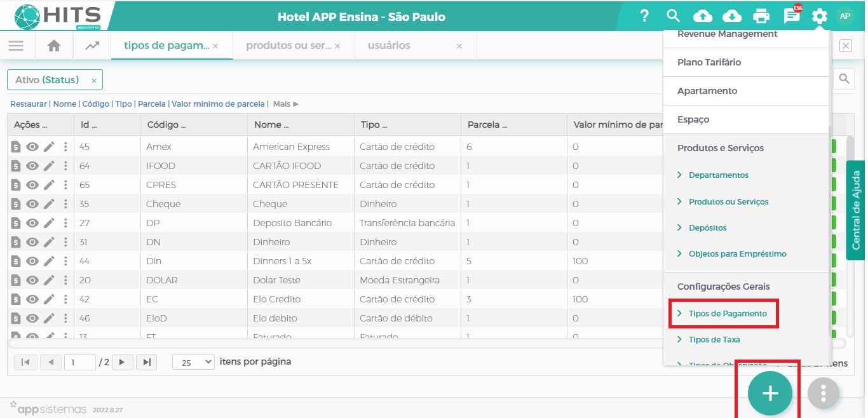This screenshot has width=868, height=418.
Task: Click the help question mark icon
Action: pos(644,16)
